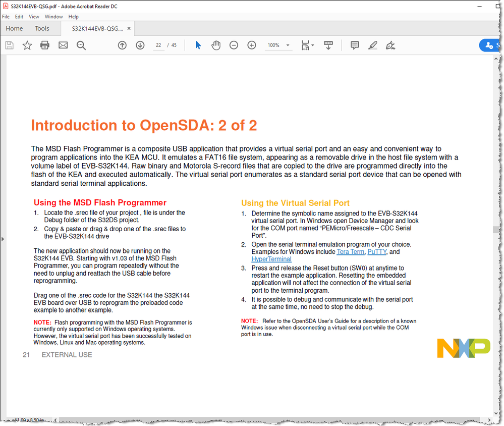Close the S32K144EVB-QSG document tab

129,28
